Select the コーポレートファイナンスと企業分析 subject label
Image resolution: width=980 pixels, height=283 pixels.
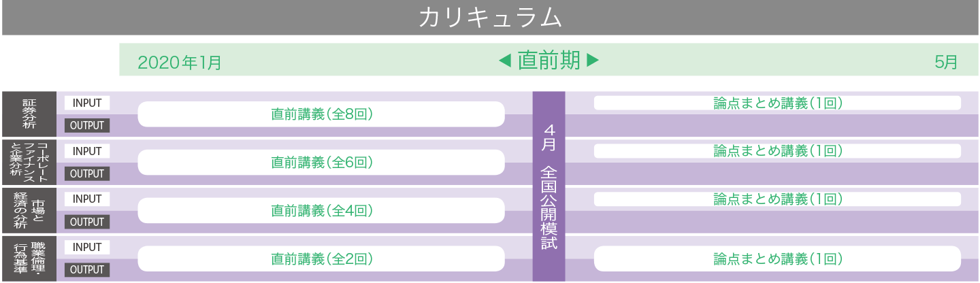click(29, 162)
